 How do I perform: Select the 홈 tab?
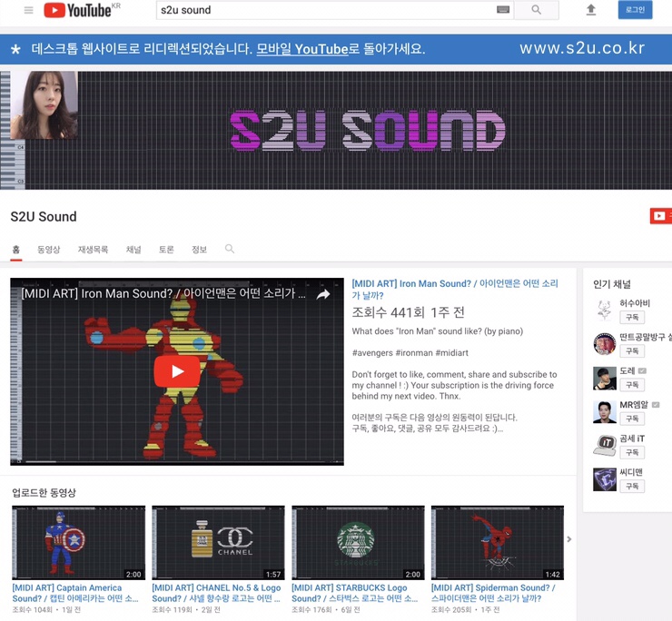coord(16,250)
